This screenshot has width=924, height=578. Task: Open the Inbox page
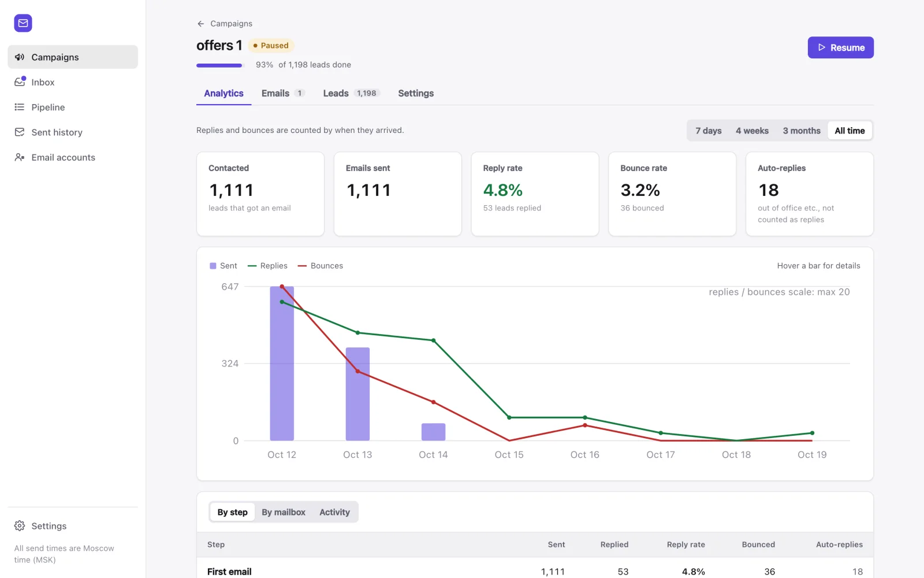[x=73, y=82]
